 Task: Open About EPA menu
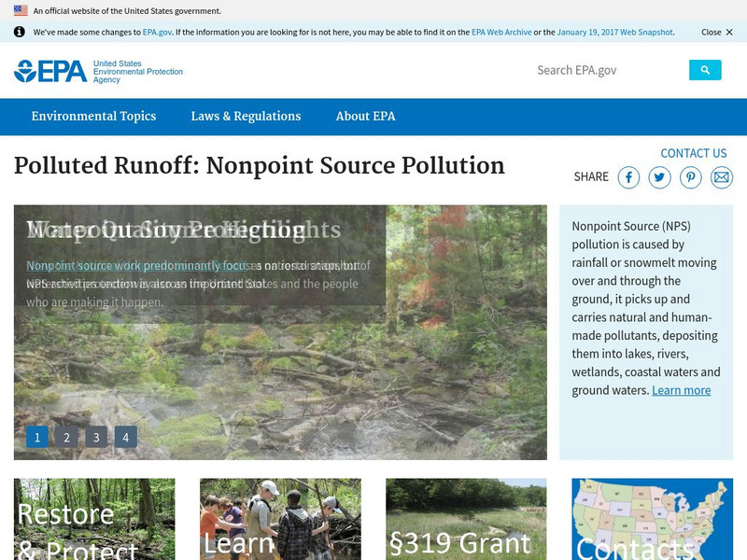(x=365, y=117)
